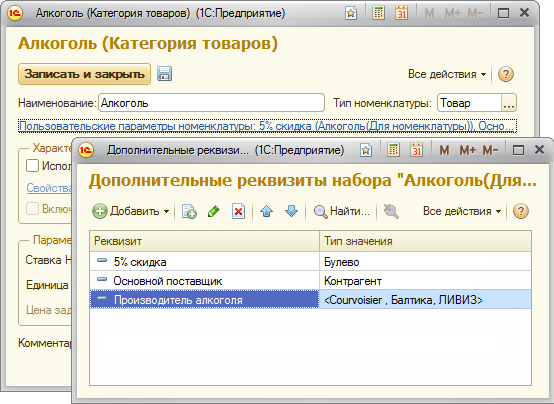Expand the Добавить dropdown menu
The height and width of the screenshot is (404, 554).
[166, 211]
